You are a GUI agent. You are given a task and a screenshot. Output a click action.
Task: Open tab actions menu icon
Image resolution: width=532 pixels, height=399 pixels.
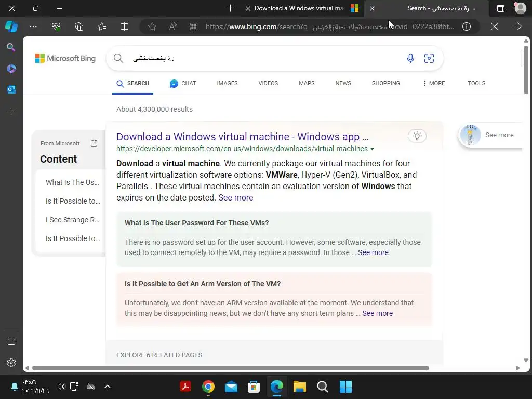[501, 8]
